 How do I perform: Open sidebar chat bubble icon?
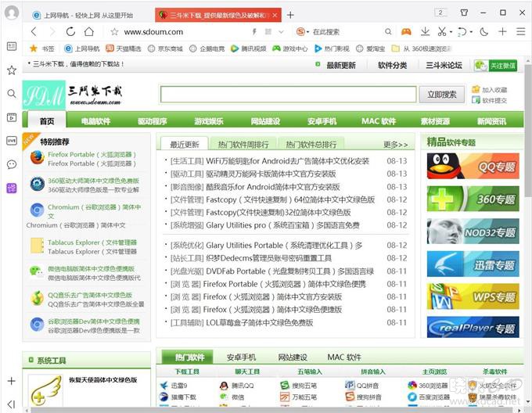pyautogui.click(x=12, y=164)
